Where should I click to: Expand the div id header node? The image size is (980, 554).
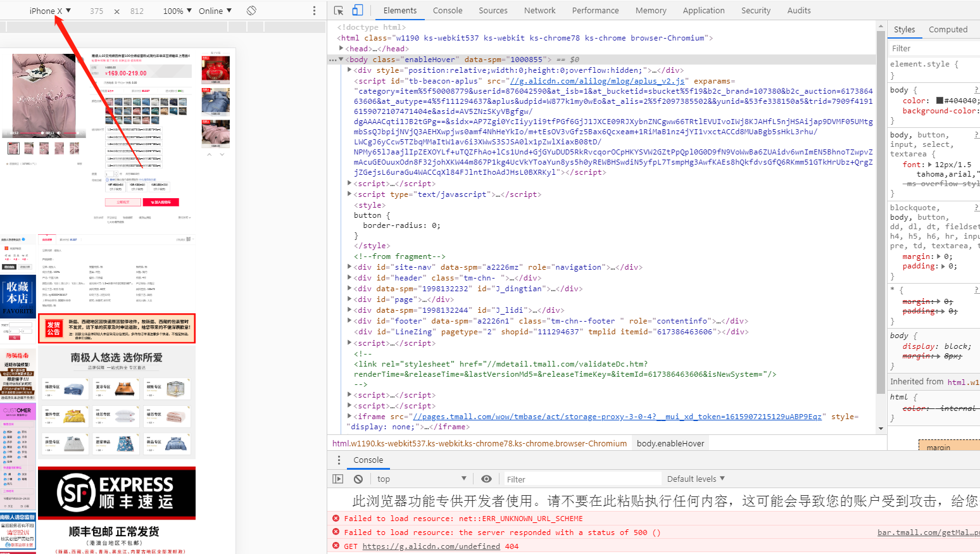349,278
